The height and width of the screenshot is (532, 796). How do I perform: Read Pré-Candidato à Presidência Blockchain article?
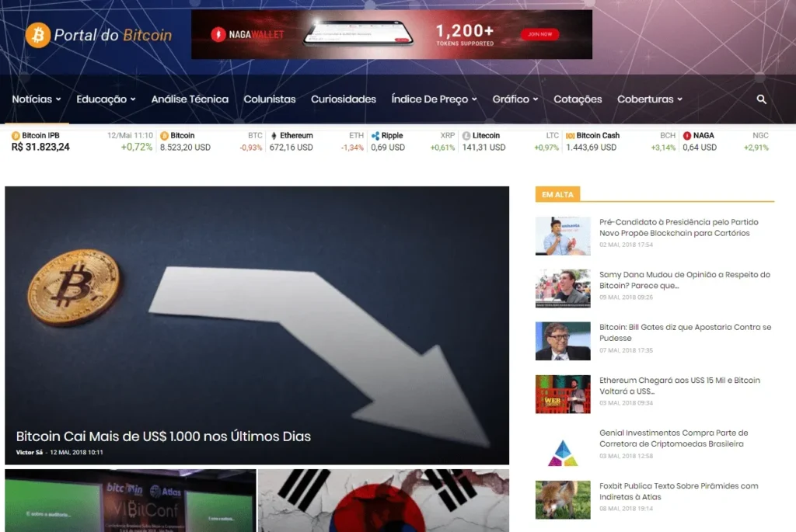click(x=678, y=228)
